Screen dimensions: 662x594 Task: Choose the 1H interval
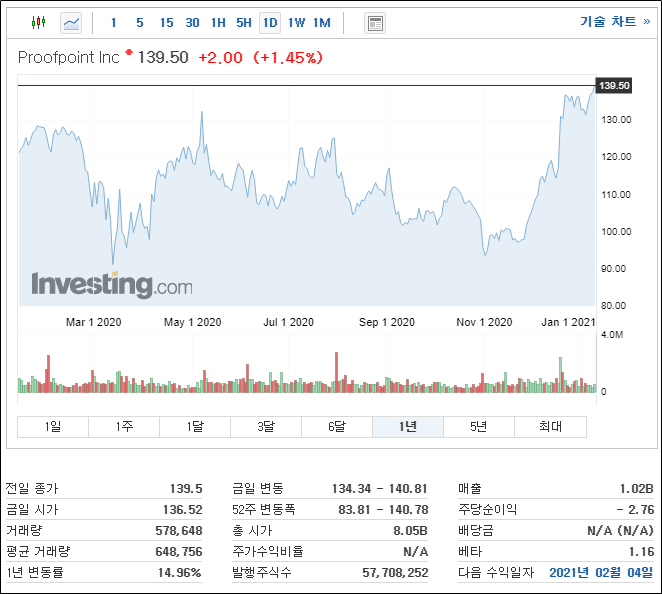click(218, 23)
